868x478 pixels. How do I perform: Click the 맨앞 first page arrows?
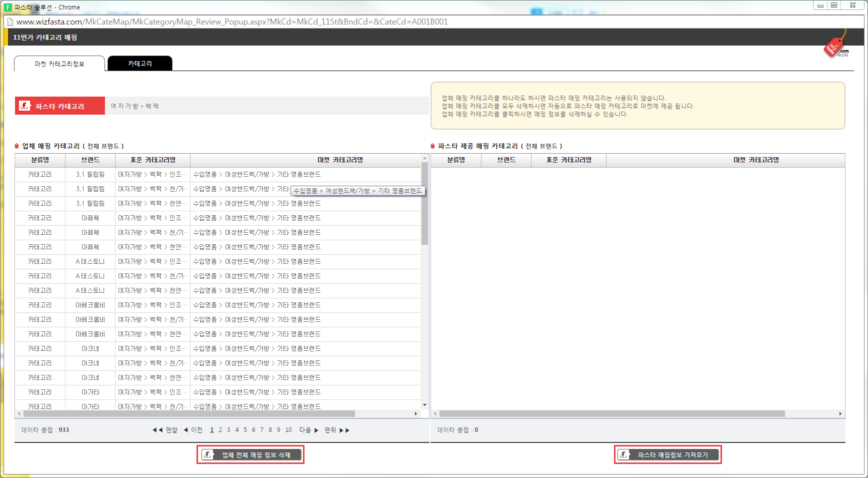pos(165,430)
